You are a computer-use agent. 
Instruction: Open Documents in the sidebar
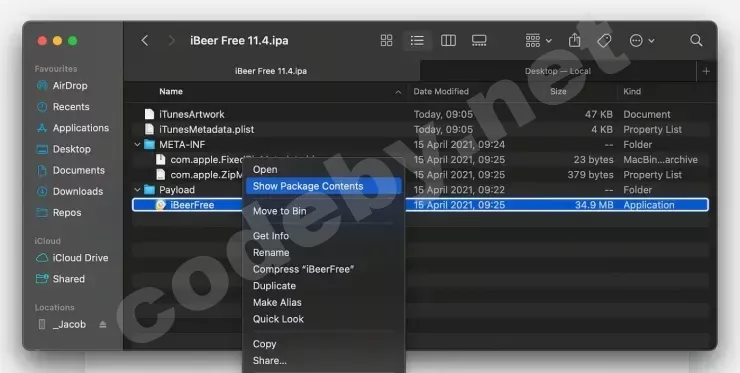(70, 170)
